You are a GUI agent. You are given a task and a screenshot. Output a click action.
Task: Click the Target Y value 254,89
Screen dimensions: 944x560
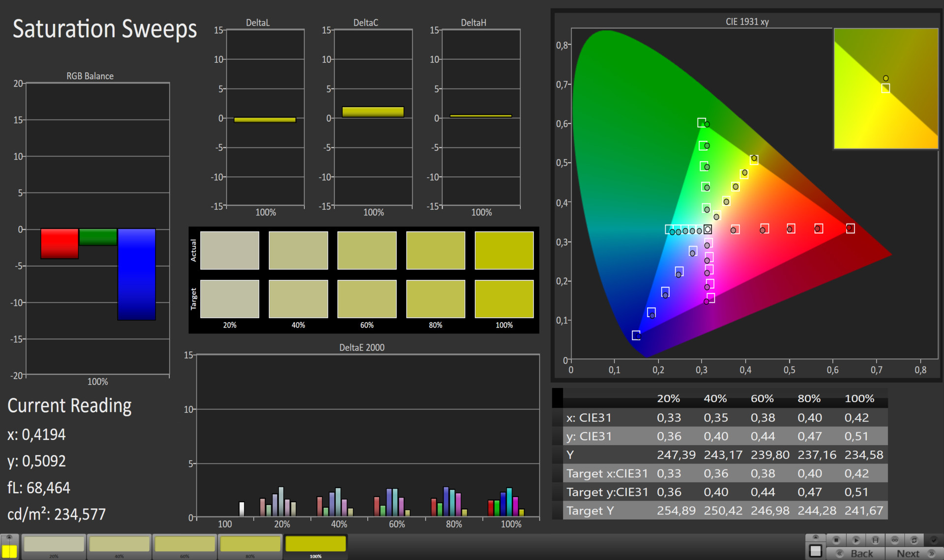(676, 511)
